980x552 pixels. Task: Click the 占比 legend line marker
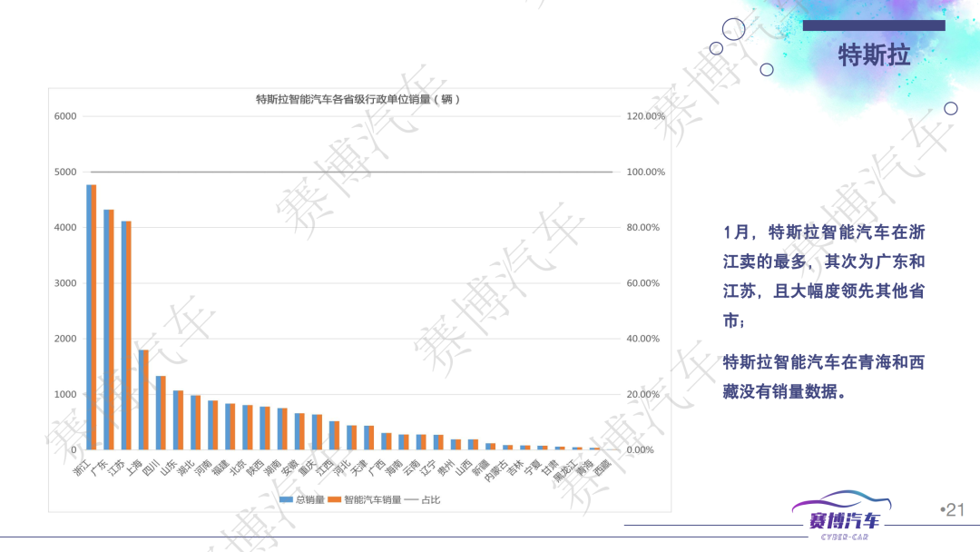tap(411, 499)
